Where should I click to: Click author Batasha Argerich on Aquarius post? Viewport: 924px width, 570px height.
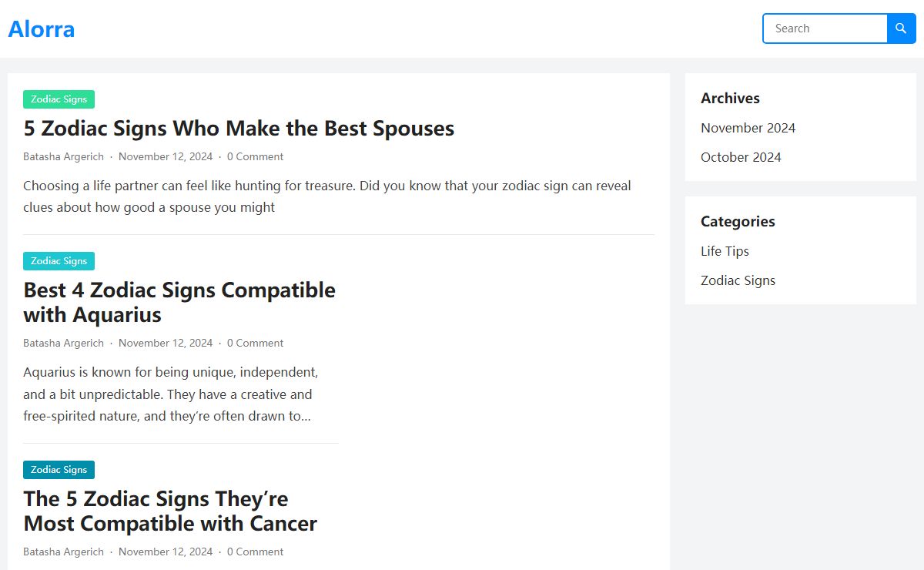(63, 343)
